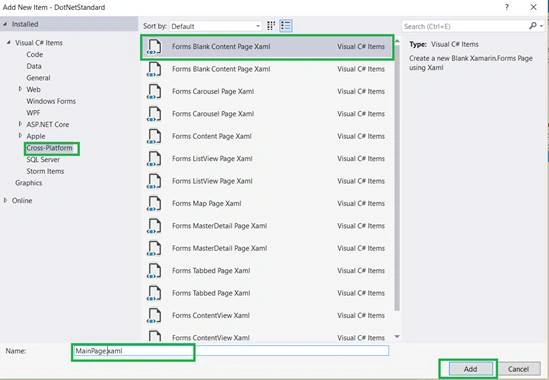
Task: Click Visual C# Items beside Forms Content Page Xaml
Action: coord(361,136)
